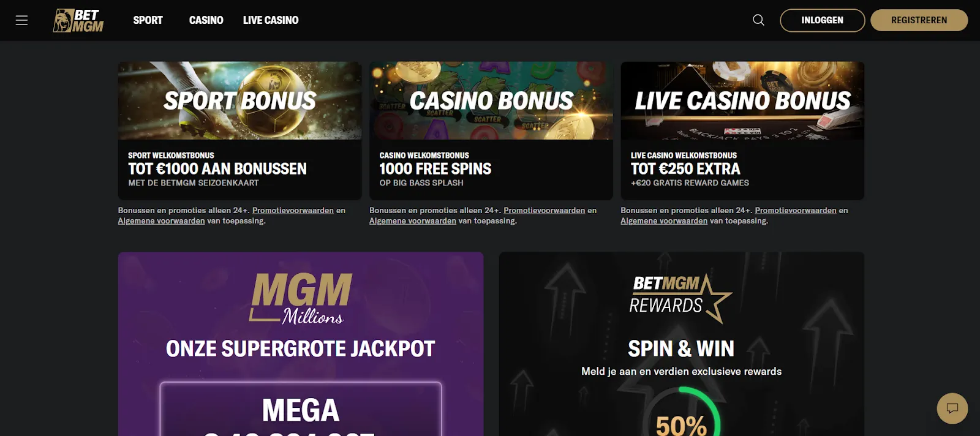This screenshot has width=980, height=436.
Task: Click the MGM Millions logo
Action: click(x=301, y=299)
